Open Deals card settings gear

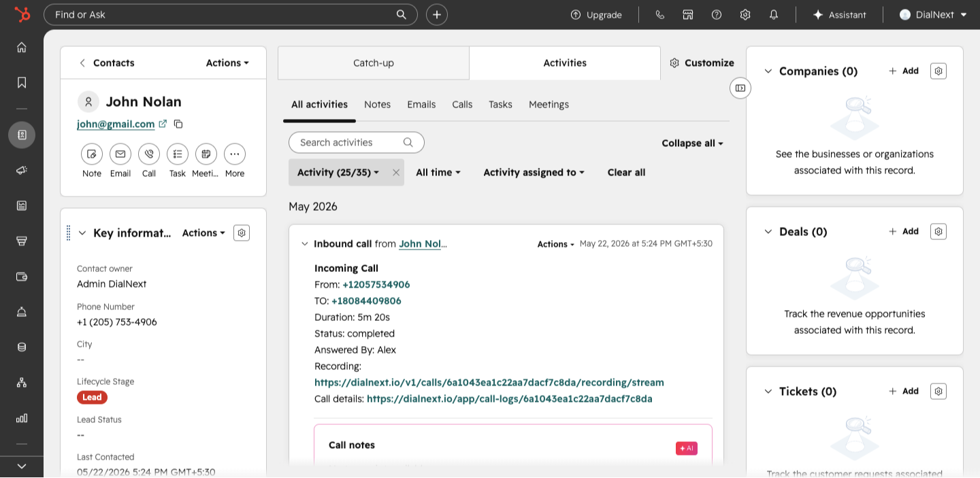(x=938, y=231)
